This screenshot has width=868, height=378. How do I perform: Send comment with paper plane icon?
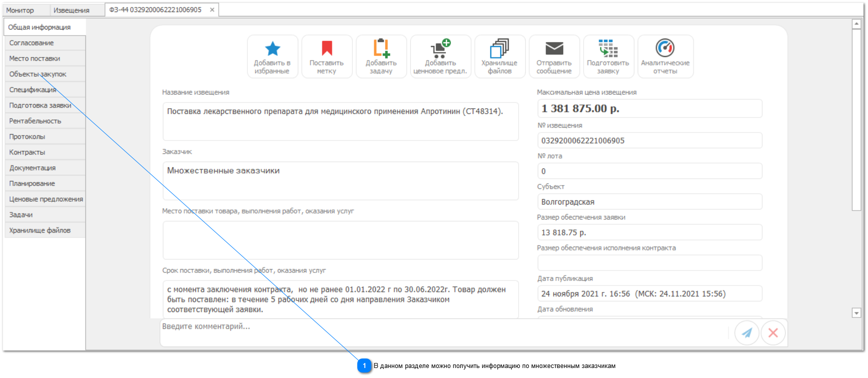[747, 332]
